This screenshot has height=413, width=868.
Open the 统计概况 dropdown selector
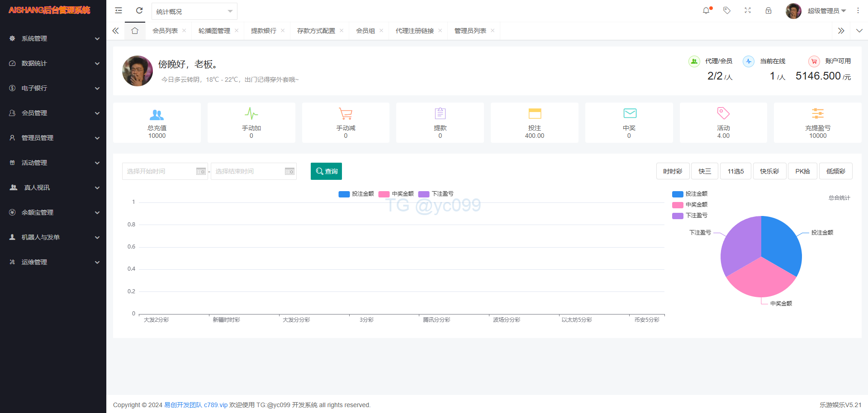click(x=194, y=11)
